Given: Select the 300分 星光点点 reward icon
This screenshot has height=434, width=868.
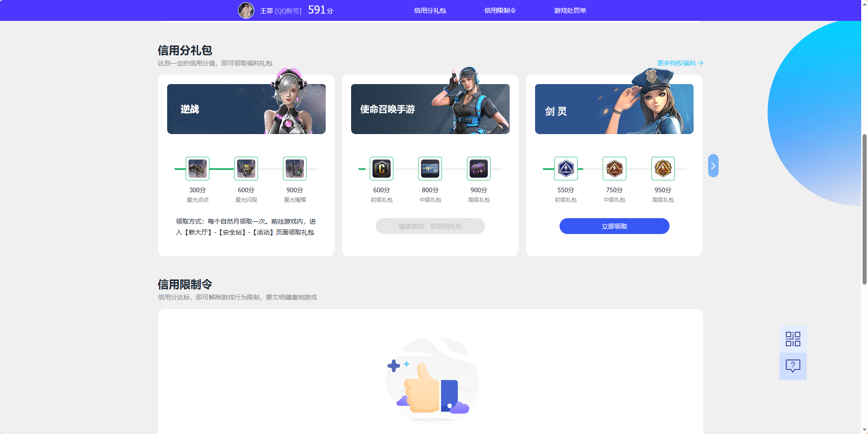Looking at the screenshot, I should (x=198, y=169).
